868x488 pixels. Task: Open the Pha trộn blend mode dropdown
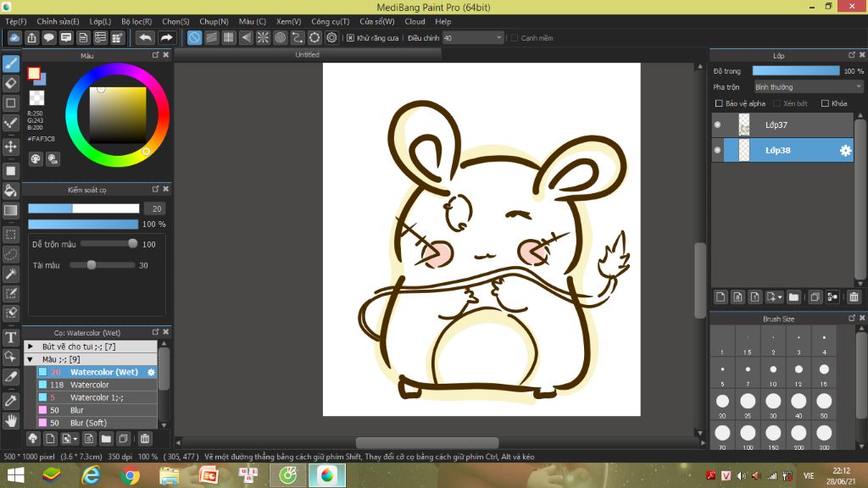[808, 87]
